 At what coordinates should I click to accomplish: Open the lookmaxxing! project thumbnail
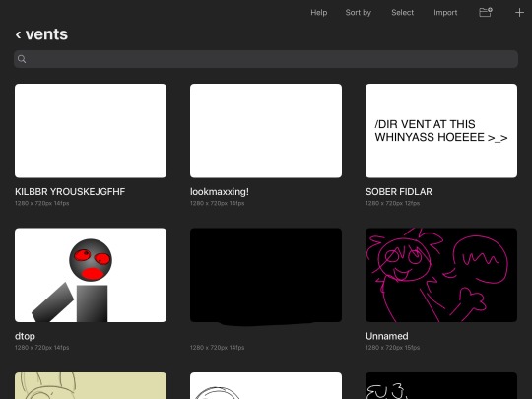(x=266, y=131)
